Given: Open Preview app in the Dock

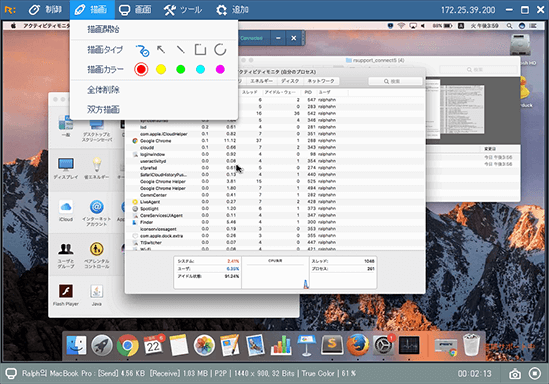Looking at the screenshot, I should [x=255, y=345].
